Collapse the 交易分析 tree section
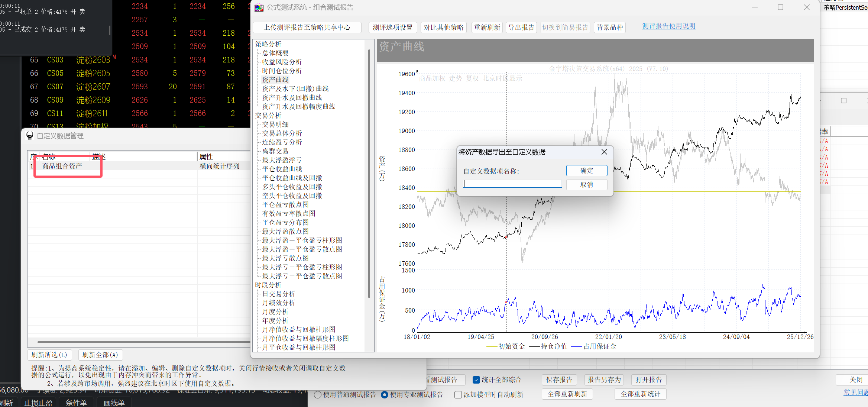This screenshot has height=407, width=868. pos(268,116)
